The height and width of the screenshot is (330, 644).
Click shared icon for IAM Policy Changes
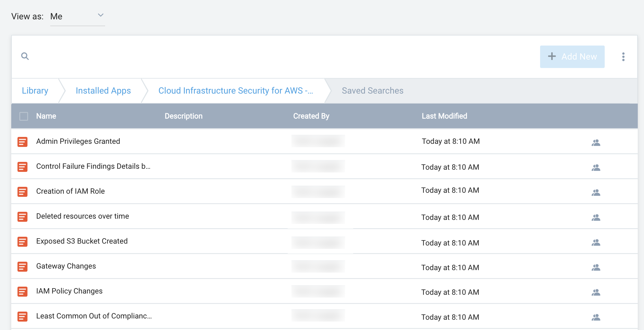pos(596,292)
